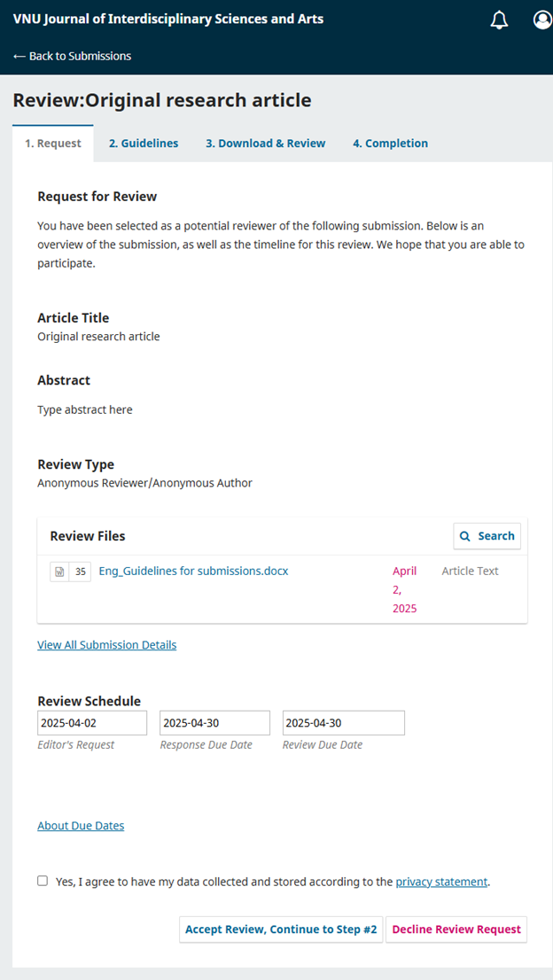The height and width of the screenshot is (980, 553).
Task: Open the user profile menu
Action: pos(542,20)
